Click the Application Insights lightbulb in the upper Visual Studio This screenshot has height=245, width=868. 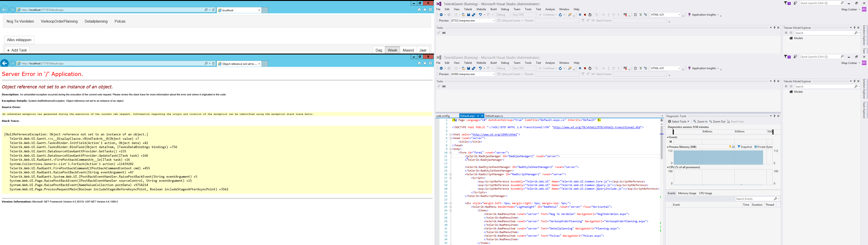(689, 15)
